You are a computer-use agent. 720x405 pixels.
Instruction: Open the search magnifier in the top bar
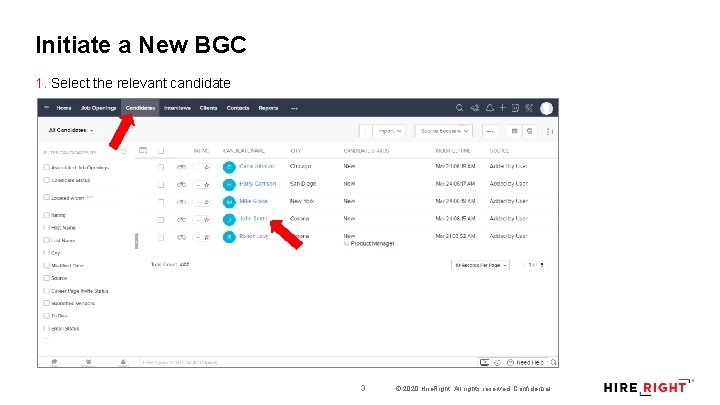click(459, 108)
